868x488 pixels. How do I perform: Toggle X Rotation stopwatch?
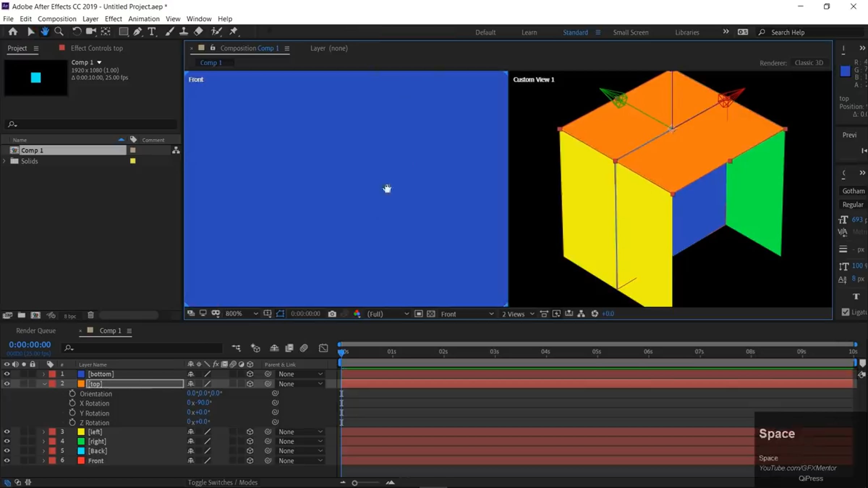[x=72, y=403]
